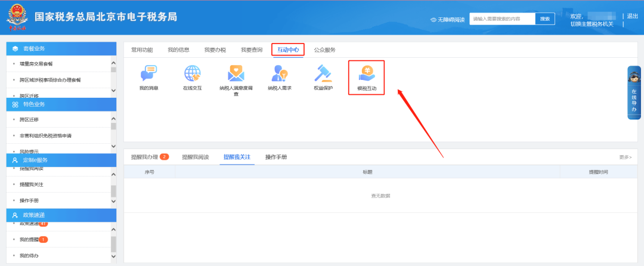Click the 更多> link
The image size is (644, 266).
[x=626, y=157]
